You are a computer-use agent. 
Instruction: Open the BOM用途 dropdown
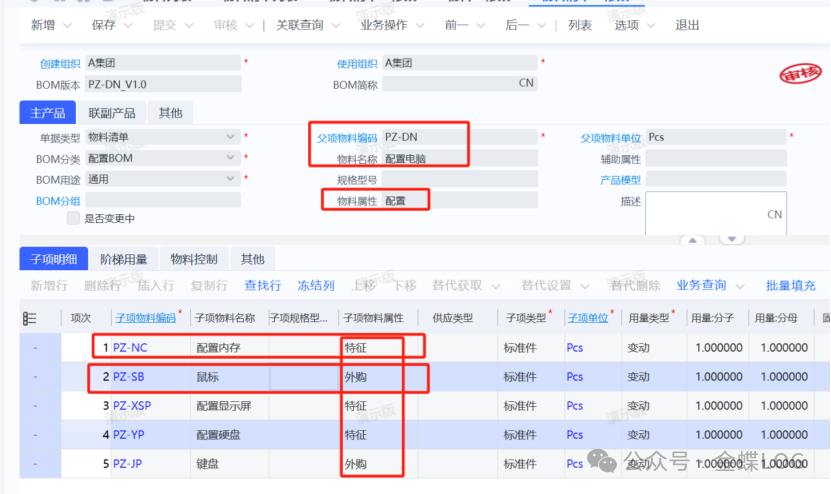tap(230, 179)
